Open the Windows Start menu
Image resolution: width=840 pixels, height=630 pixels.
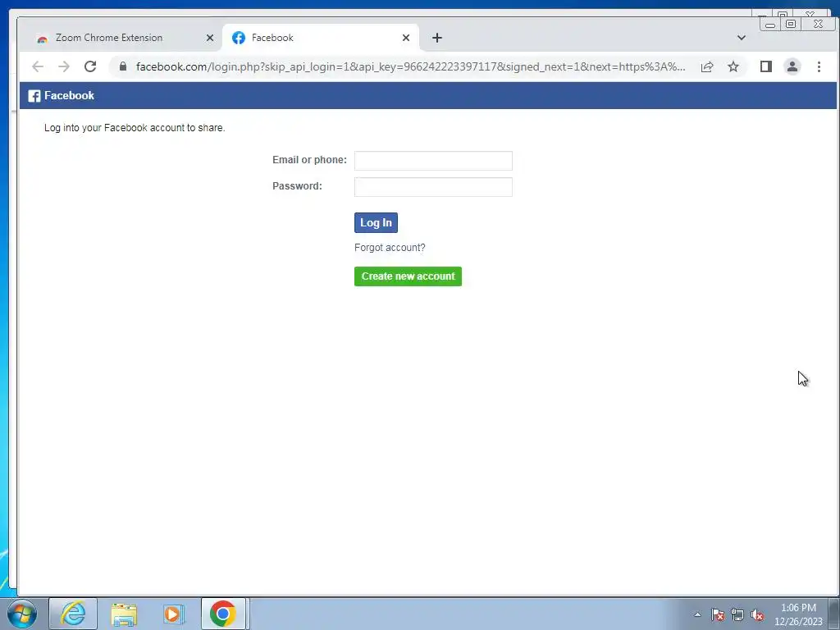[22, 614]
